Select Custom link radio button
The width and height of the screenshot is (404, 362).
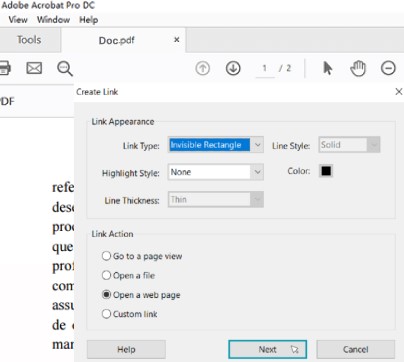(130, 314)
